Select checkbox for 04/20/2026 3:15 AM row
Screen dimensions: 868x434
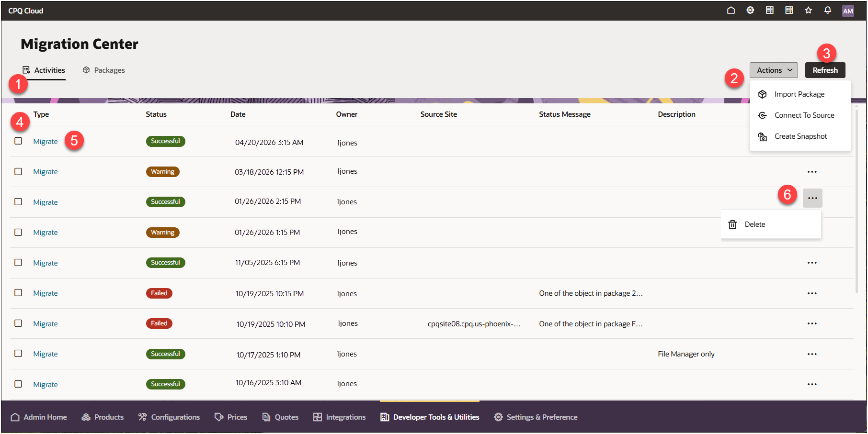[18, 141]
